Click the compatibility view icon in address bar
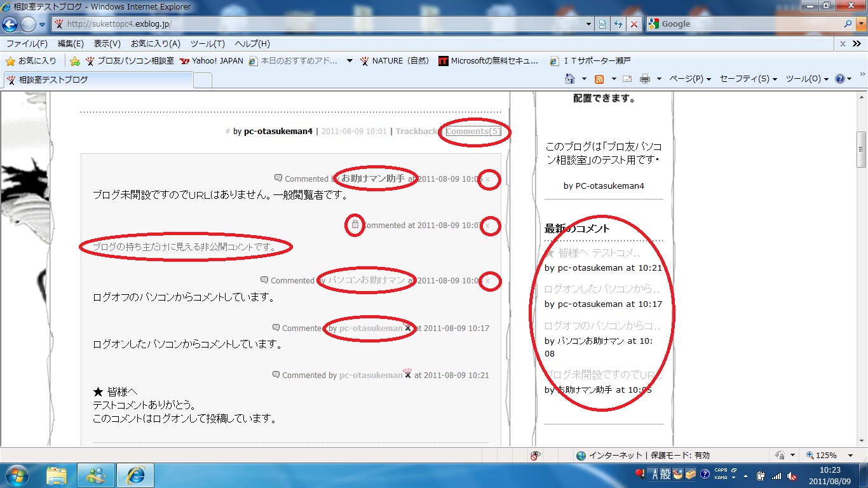868x488 pixels. [x=602, y=24]
